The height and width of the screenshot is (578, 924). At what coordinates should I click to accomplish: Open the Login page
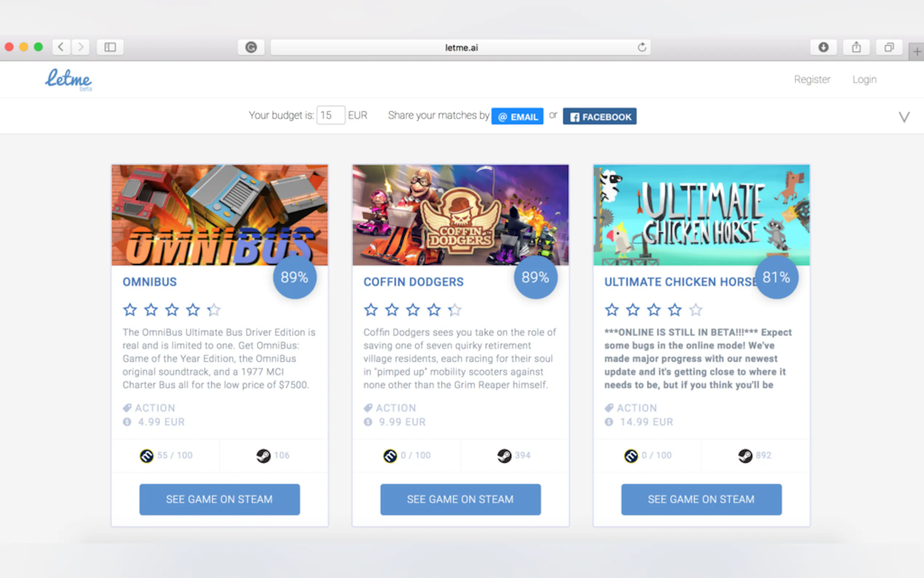click(x=864, y=79)
